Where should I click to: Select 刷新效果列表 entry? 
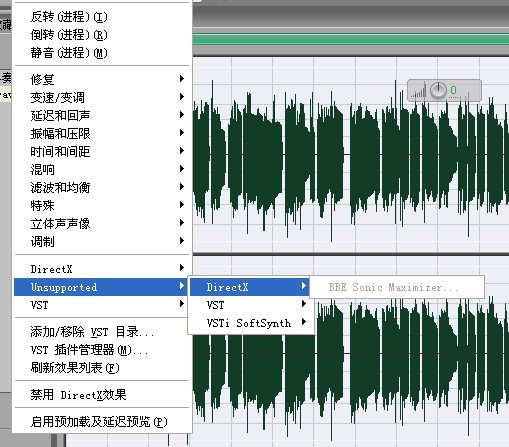(x=102, y=368)
